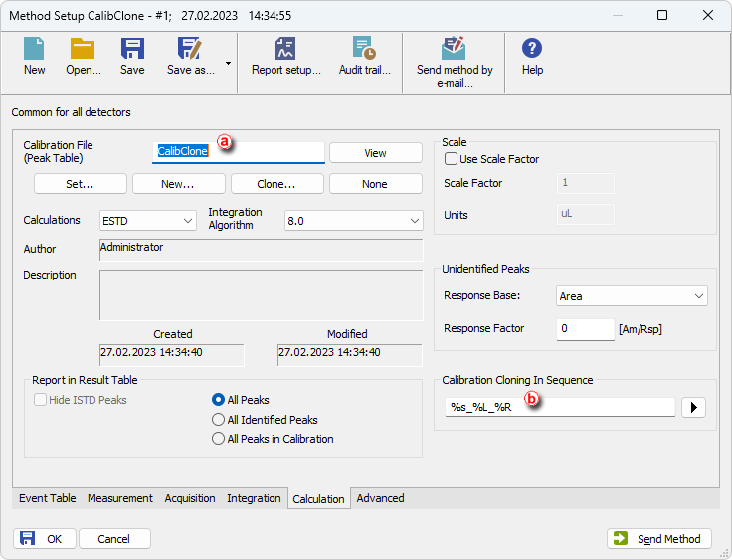Switch to the Acquisition tab
The width and height of the screenshot is (732, 560).
[x=190, y=498]
